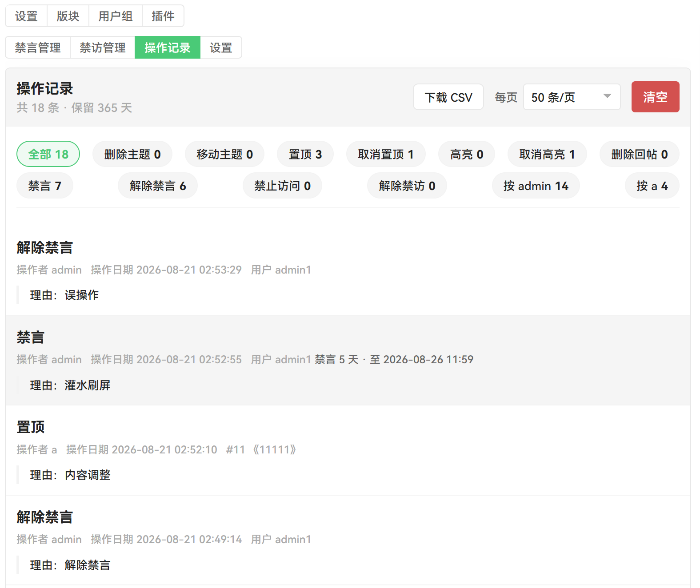Click the red 清空 button
The image size is (700, 588).
(x=655, y=97)
